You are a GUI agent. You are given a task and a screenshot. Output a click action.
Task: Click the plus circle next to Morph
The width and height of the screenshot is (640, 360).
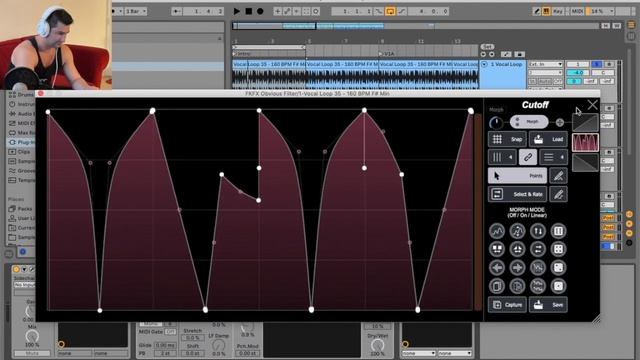(560, 122)
